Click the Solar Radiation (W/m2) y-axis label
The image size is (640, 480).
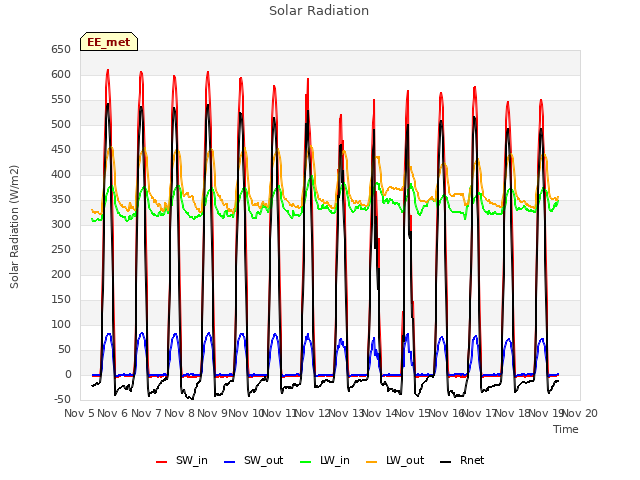pyautogui.click(x=14, y=227)
